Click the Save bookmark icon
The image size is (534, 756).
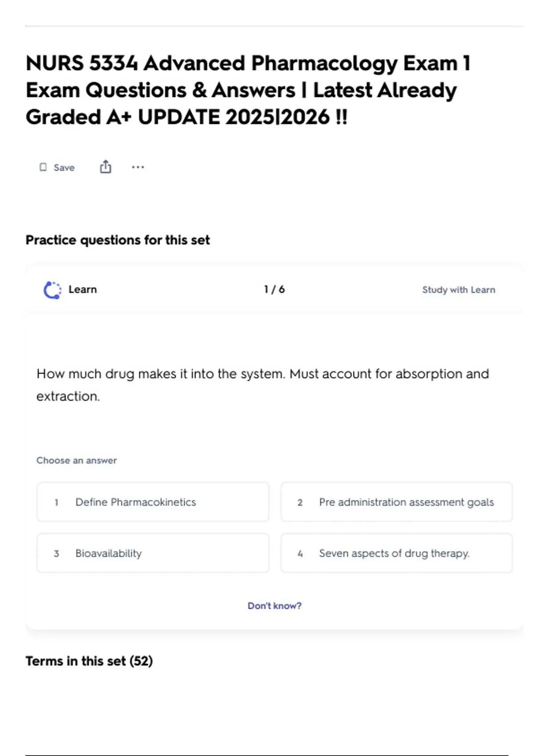pyautogui.click(x=43, y=167)
